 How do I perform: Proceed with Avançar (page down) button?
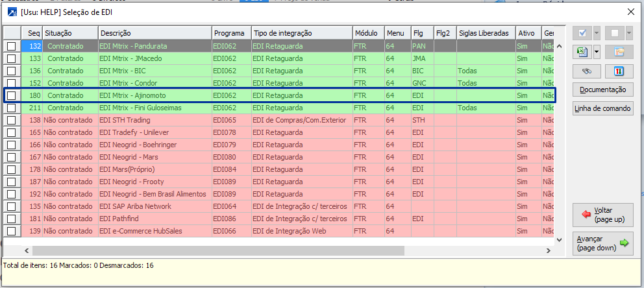click(603, 244)
